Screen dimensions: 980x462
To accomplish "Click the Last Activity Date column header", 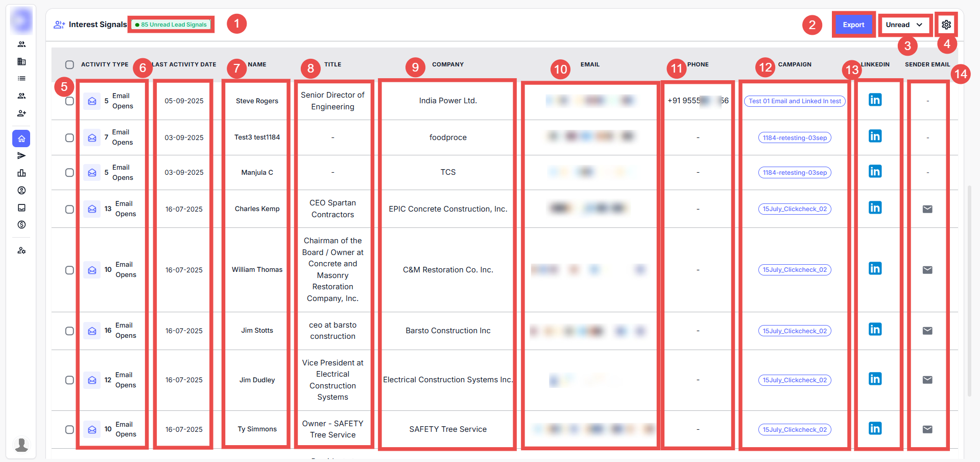I will pos(184,64).
